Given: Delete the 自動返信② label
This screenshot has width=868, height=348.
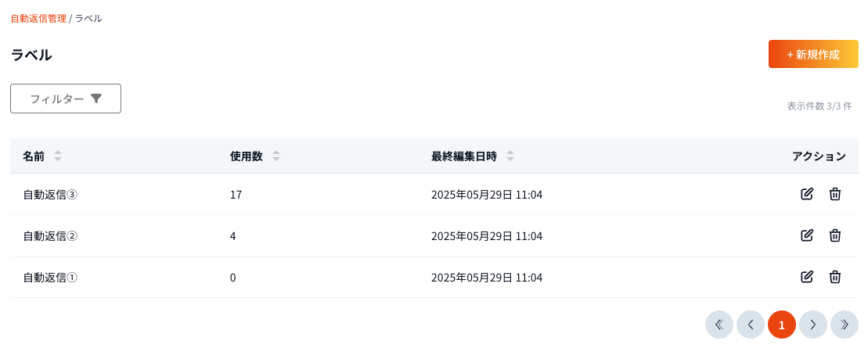Looking at the screenshot, I should [x=835, y=235].
